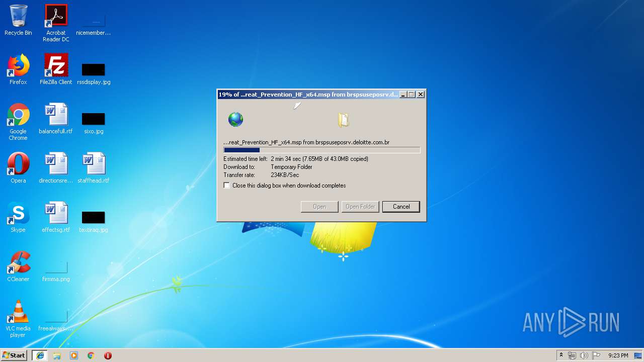The height and width of the screenshot is (362, 644).
Task: Open VLC media player shortcut
Action: 18,319
